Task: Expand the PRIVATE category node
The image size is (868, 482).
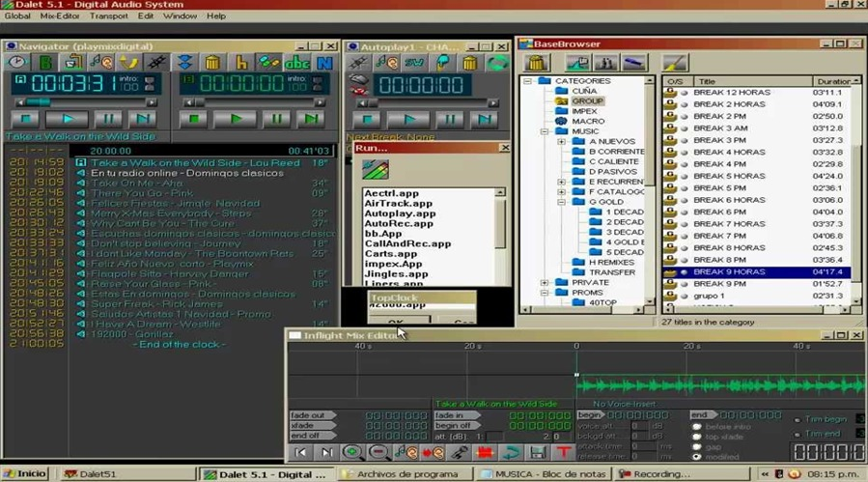Action: [x=546, y=283]
